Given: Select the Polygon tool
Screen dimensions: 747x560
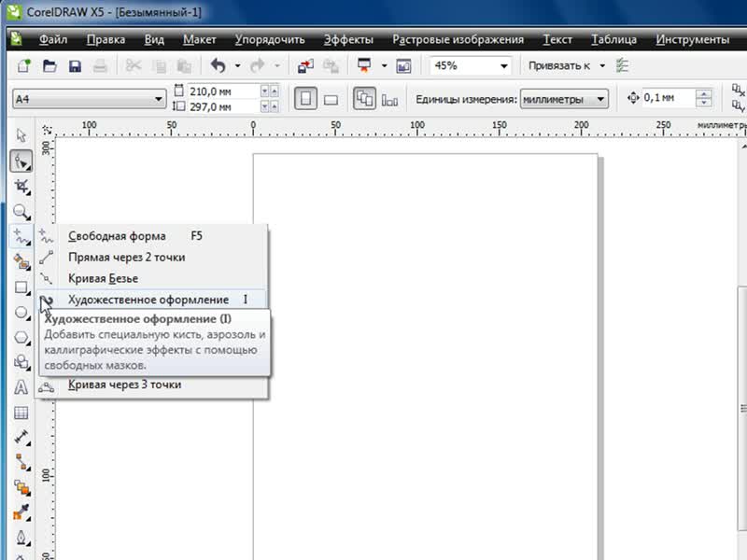Looking at the screenshot, I should coord(21,338).
